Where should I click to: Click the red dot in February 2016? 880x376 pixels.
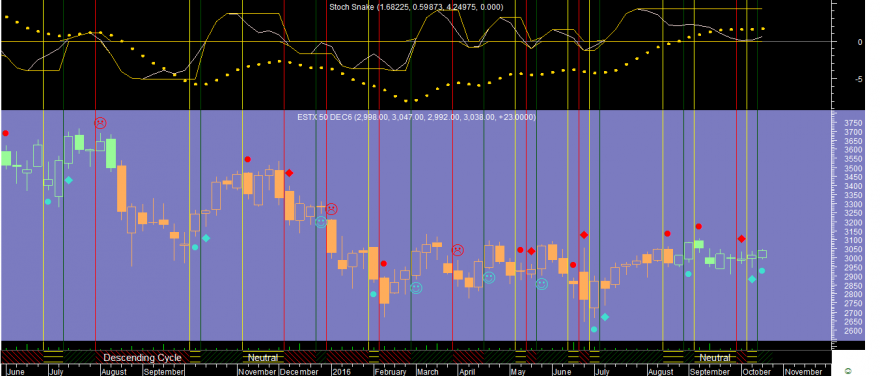click(384, 263)
